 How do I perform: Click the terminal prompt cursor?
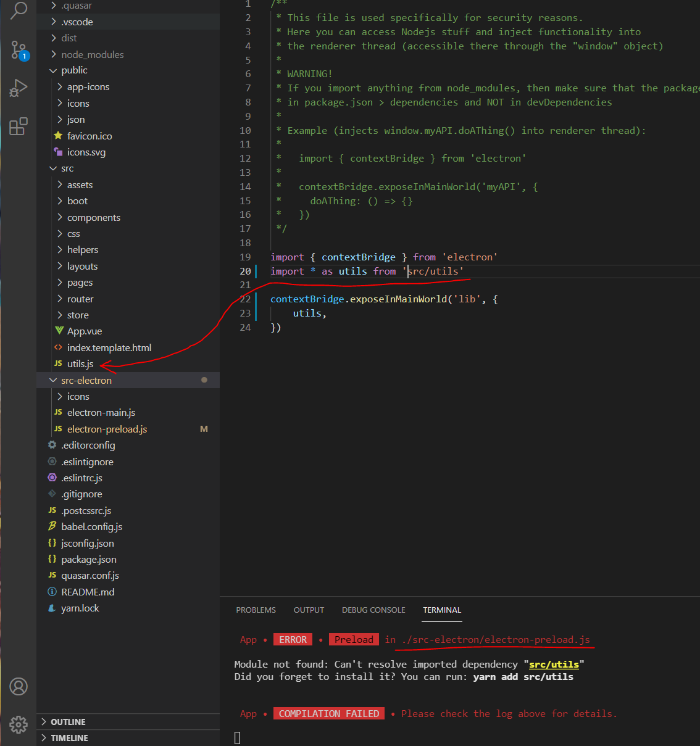(x=237, y=737)
